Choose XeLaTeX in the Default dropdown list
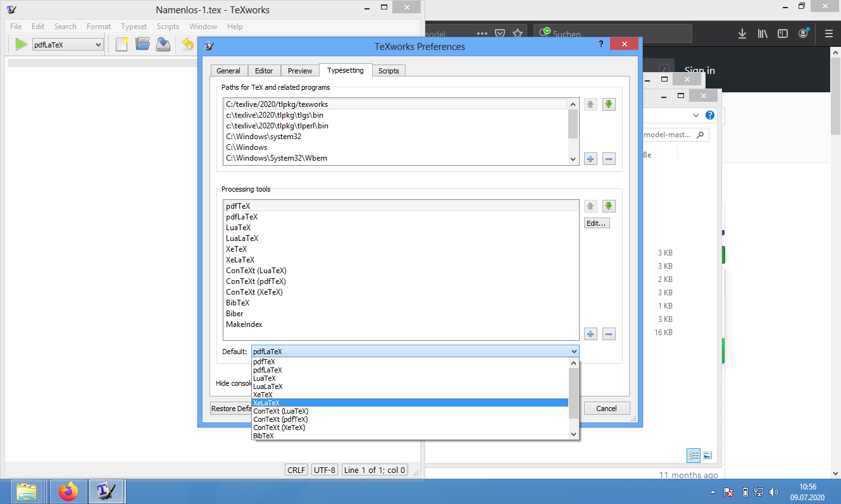 (410, 403)
